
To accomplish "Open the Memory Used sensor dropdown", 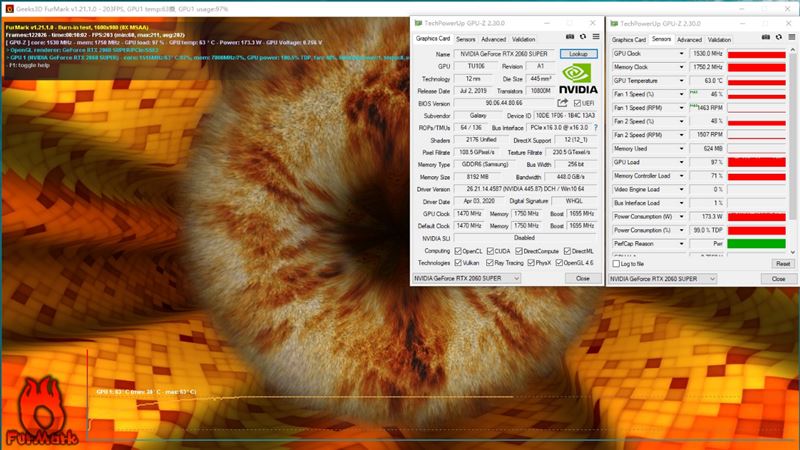I will coord(681,148).
